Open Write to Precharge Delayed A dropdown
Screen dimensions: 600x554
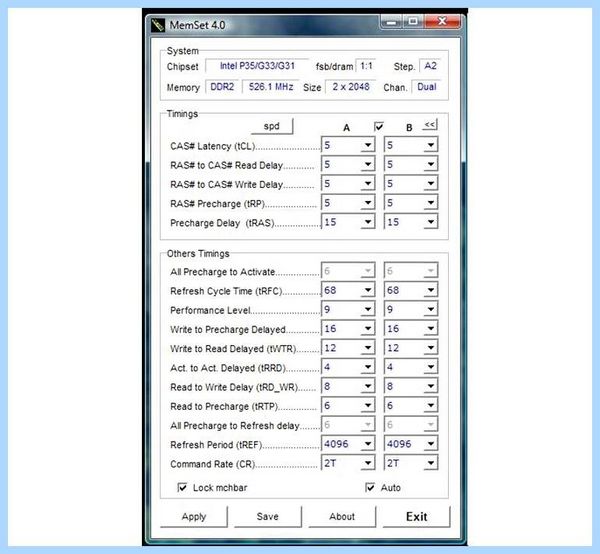pos(348,328)
